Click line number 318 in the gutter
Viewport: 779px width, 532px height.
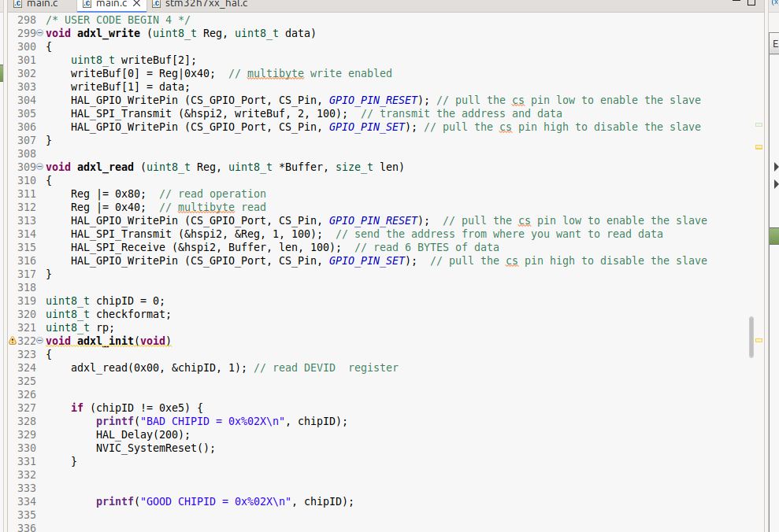[x=27, y=287]
